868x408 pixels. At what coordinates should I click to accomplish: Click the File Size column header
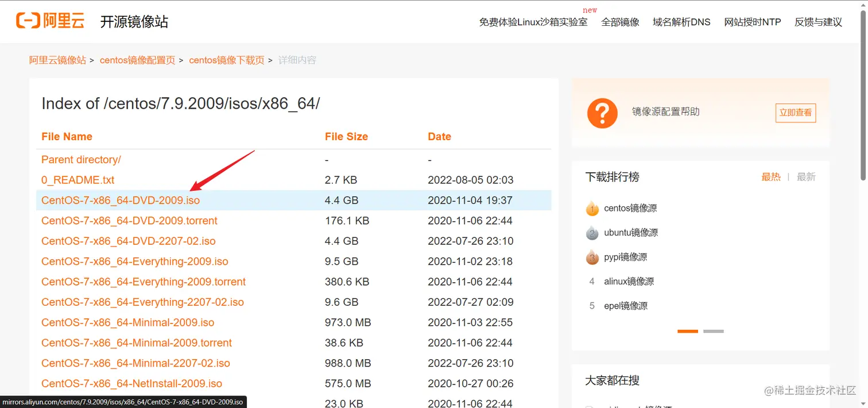(346, 137)
